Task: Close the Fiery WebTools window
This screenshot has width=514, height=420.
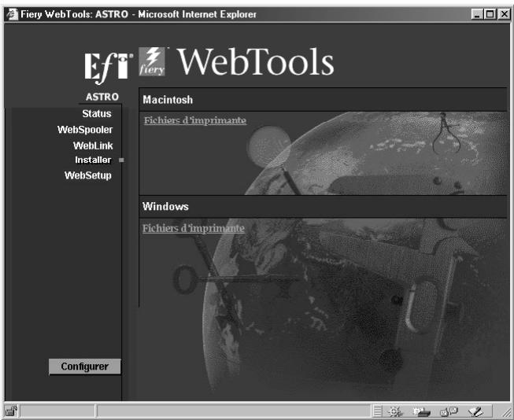Action: coord(505,14)
